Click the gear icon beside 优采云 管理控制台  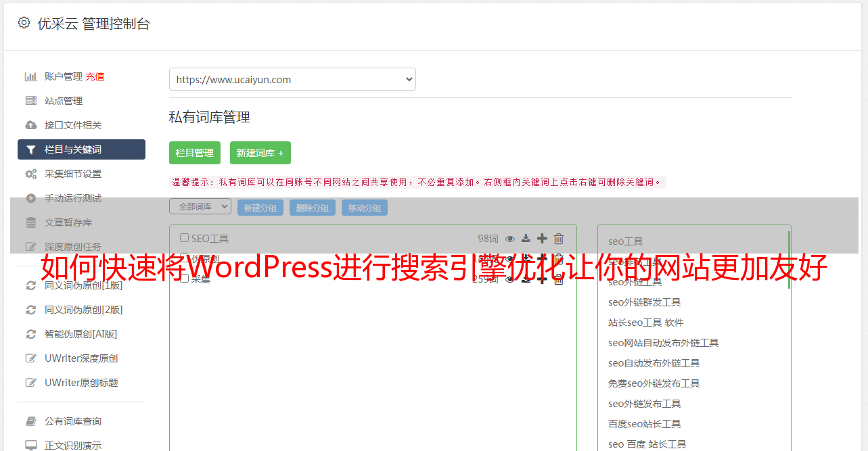24,23
